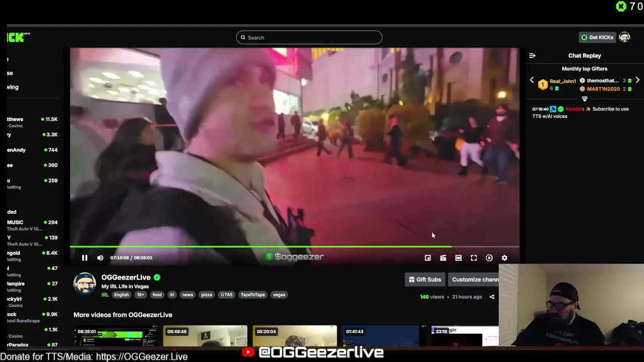Open the 08:35:01 video thumbnail
Screen dimensions: 644x362
tap(115, 336)
